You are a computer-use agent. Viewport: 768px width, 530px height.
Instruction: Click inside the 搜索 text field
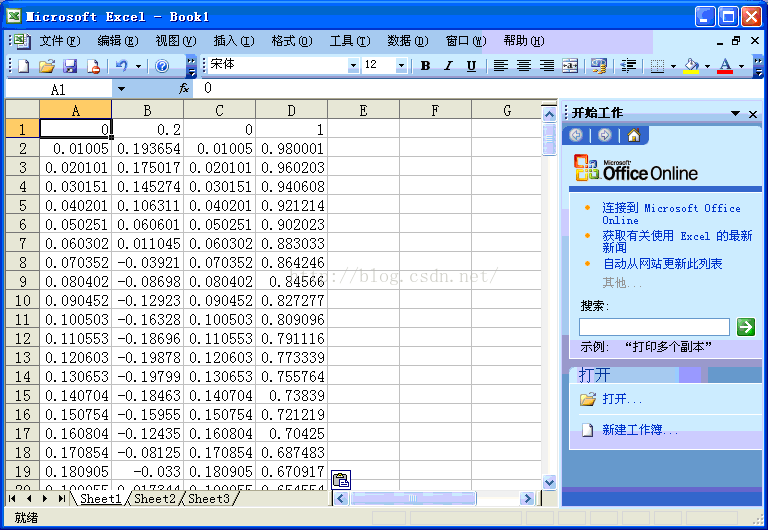coord(654,327)
